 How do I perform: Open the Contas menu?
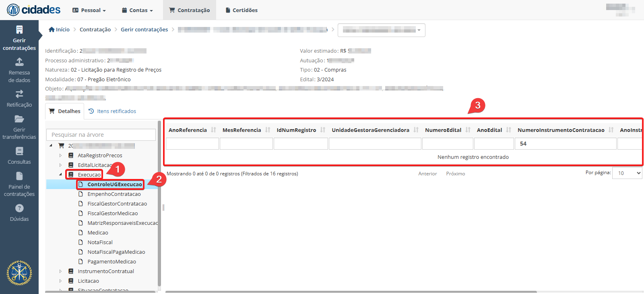[137, 10]
